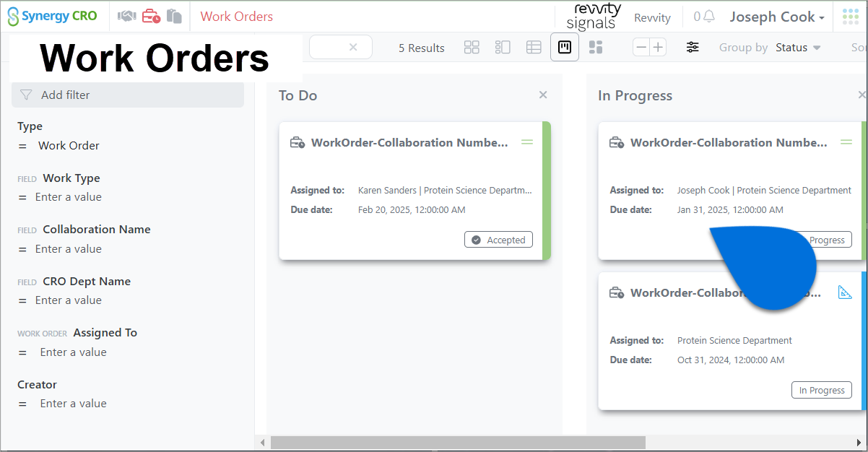This screenshot has width=868, height=452.
Task: Open the documents clipboard icon
Action: coord(173,16)
